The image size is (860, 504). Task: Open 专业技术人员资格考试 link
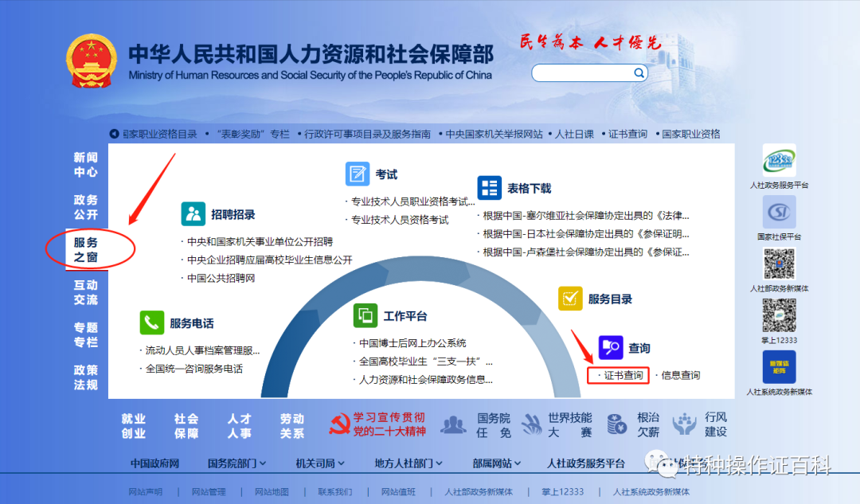(400, 220)
